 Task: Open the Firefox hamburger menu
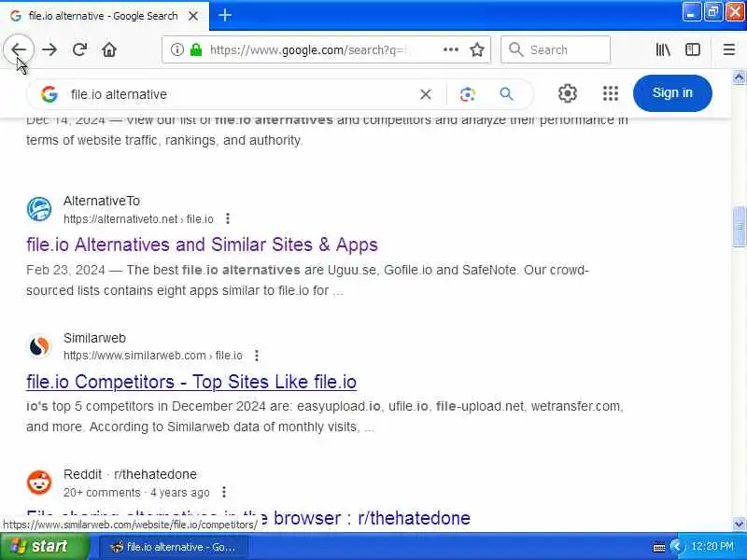pyautogui.click(x=729, y=49)
